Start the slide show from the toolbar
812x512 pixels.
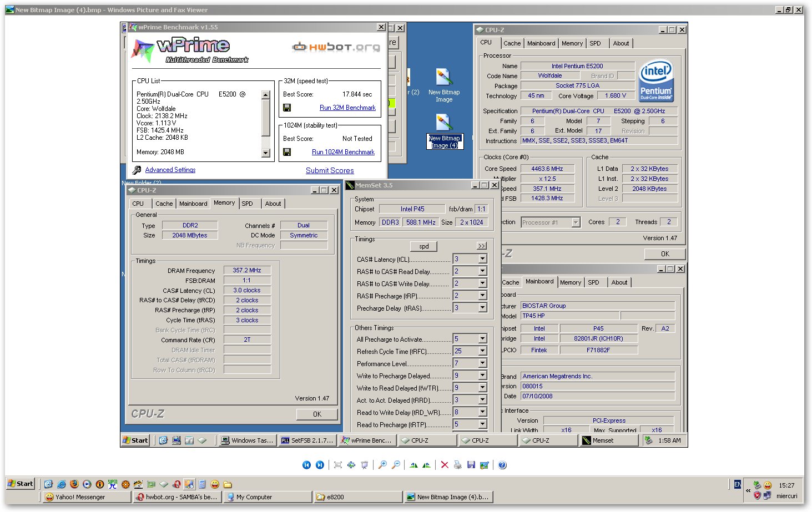tap(364, 465)
